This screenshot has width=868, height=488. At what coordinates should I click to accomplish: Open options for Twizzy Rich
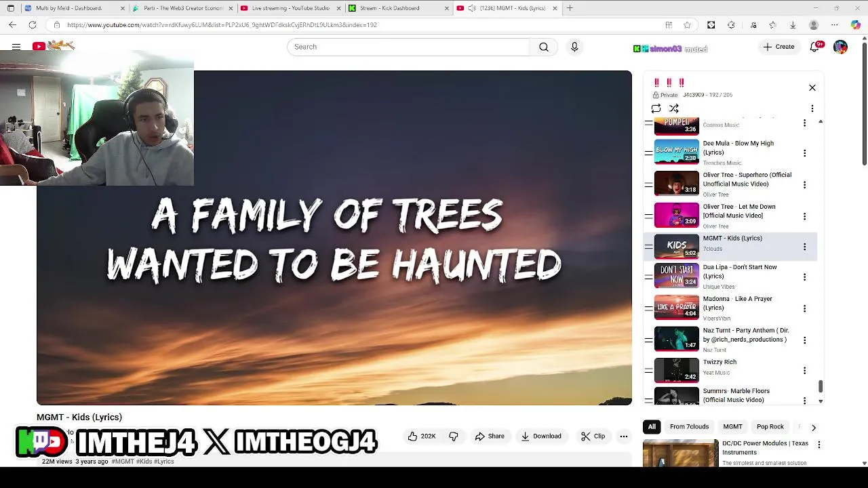(804, 371)
